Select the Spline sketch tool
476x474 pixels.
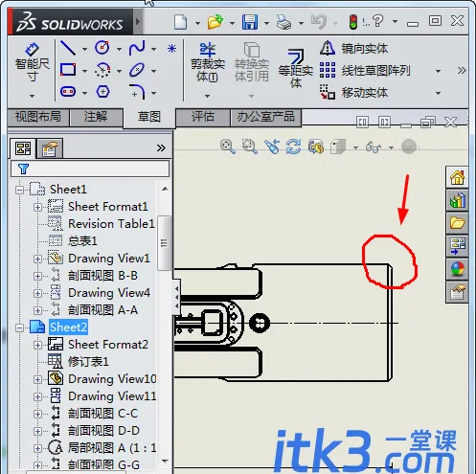(x=137, y=48)
